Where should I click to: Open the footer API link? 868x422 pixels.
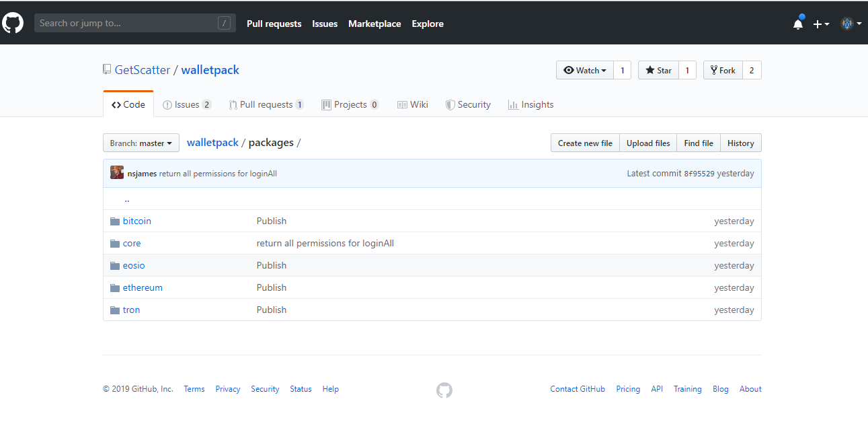point(657,389)
